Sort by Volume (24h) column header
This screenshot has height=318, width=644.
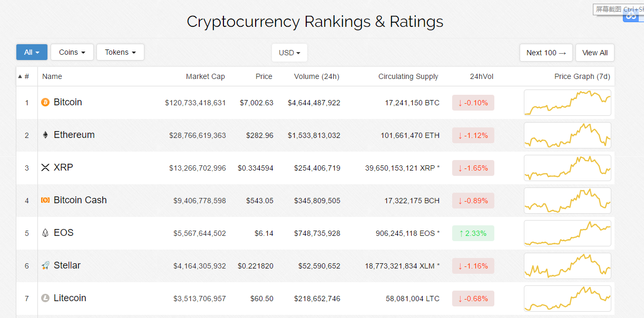[316, 76]
